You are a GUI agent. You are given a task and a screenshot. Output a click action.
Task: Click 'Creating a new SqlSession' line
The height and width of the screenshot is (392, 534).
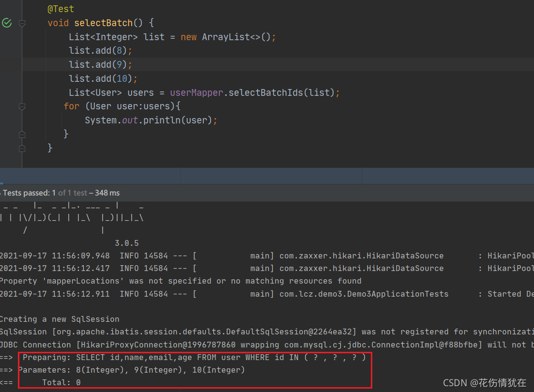(60, 319)
